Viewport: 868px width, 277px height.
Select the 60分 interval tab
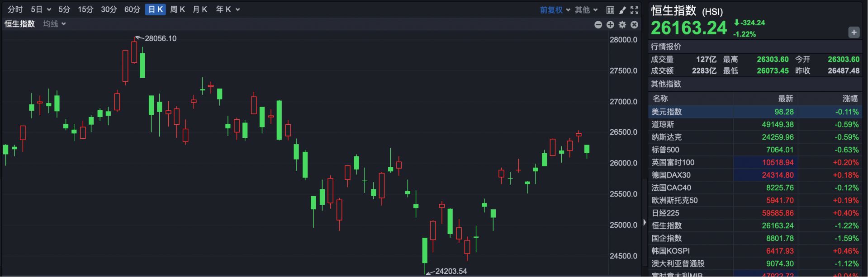pyautogui.click(x=132, y=9)
